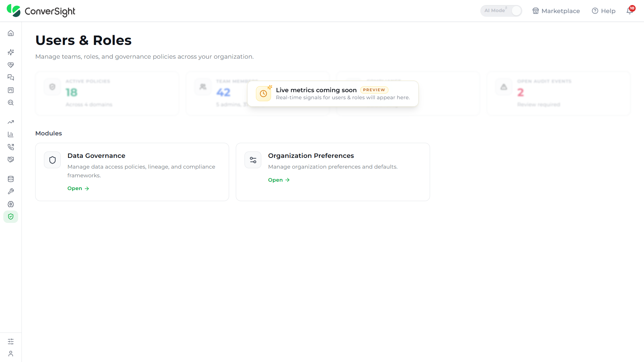Select the wrench tools sidebar icon
Screen dimensions: 644x362
pos(11,191)
